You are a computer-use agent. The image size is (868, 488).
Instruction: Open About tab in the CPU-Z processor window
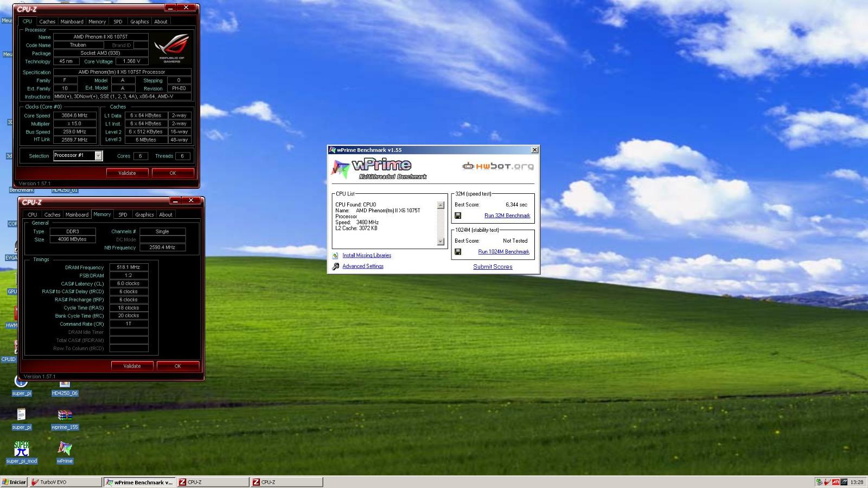[161, 22]
